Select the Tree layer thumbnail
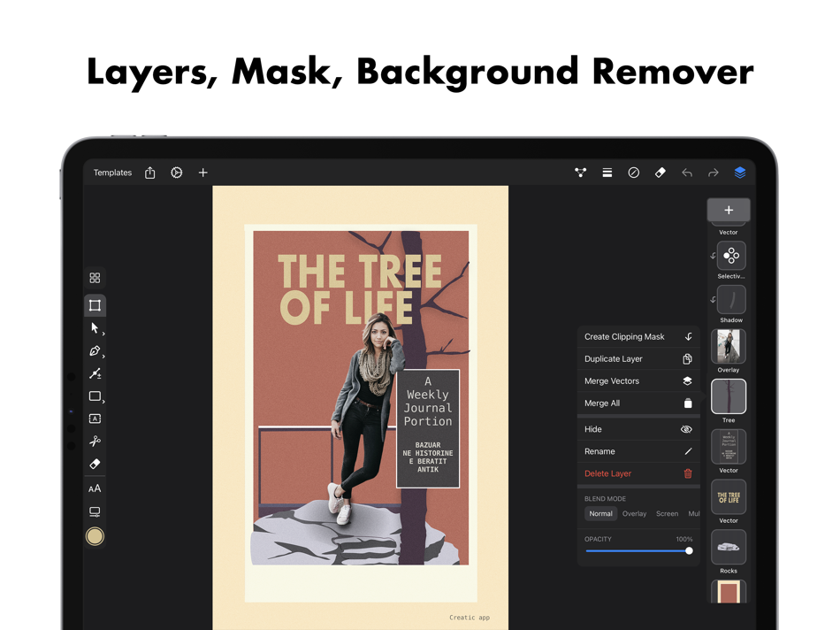This screenshot has height=630, width=840. (x=729, y=396)
